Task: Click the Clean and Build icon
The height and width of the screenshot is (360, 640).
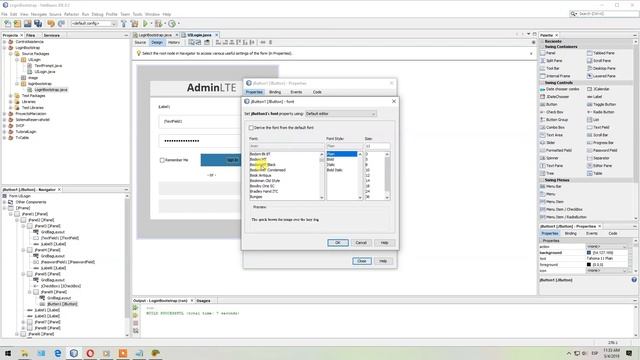Action: point(134,24)
